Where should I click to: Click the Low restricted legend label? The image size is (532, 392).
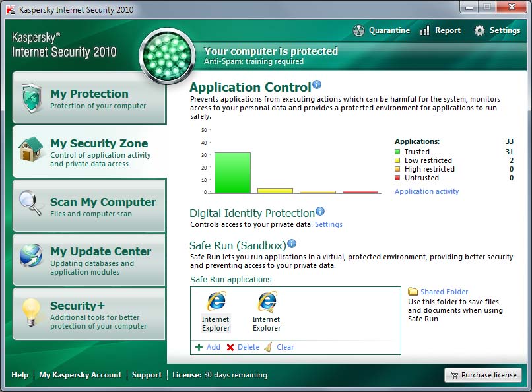pyautogui.click(x=428, y=160)
